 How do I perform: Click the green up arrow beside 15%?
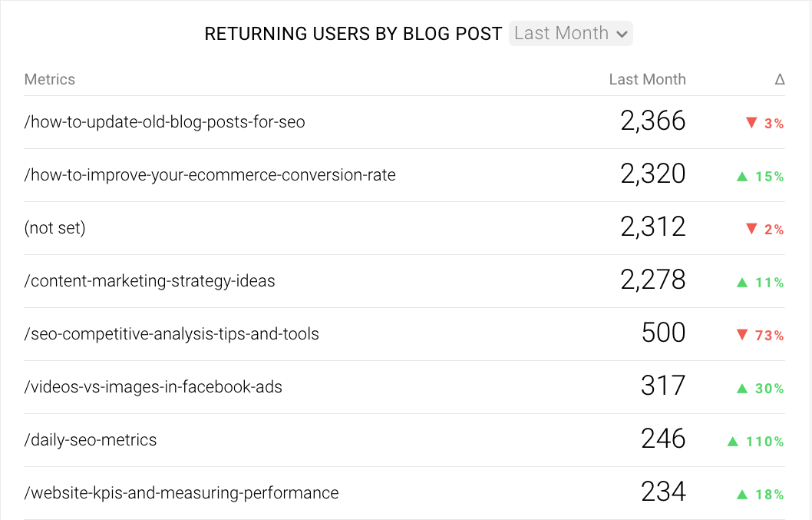pos(742,177)
